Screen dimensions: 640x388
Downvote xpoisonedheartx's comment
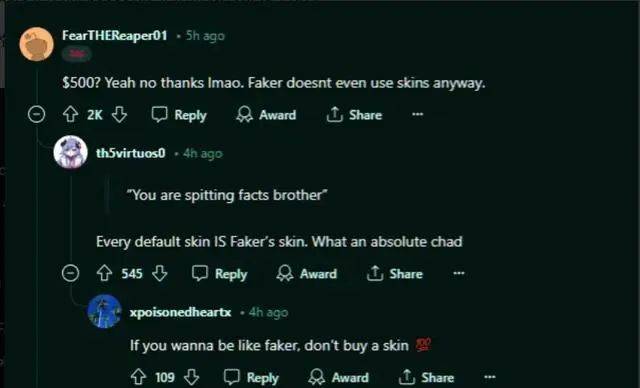[191, 377]
